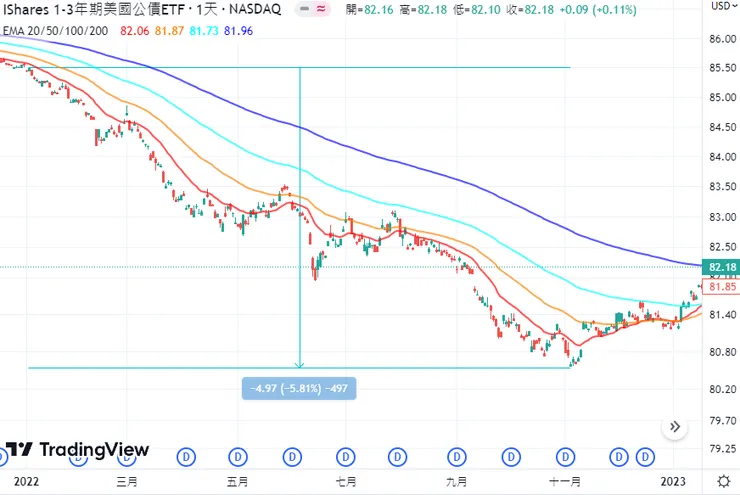Click the 83.00 price axis label

[x=723, y=217]
